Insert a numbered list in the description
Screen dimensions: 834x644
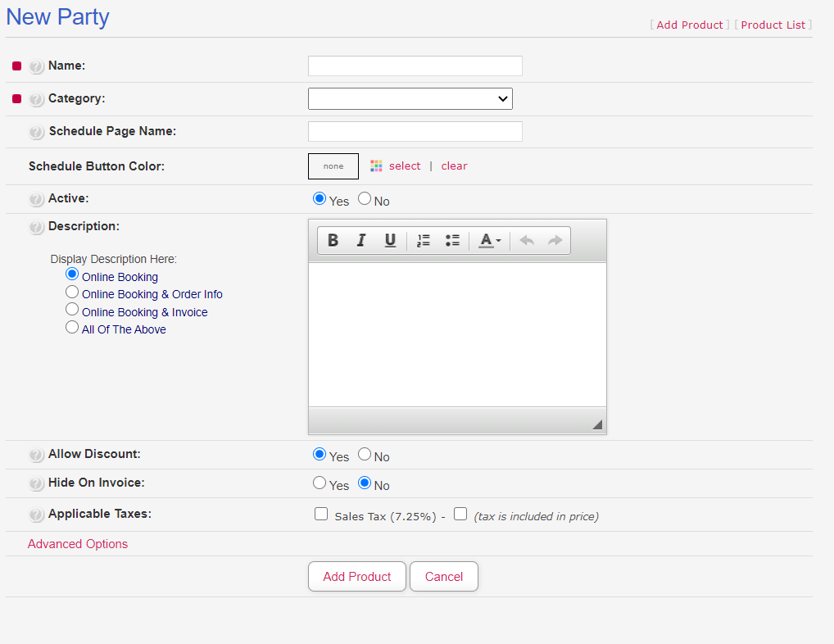click(x=424, y=240)
